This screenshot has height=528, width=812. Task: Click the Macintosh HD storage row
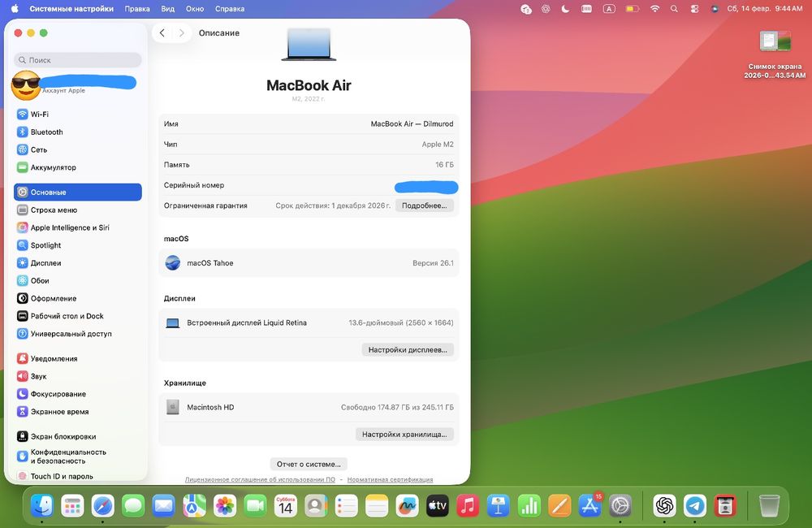tap(309, 407)
